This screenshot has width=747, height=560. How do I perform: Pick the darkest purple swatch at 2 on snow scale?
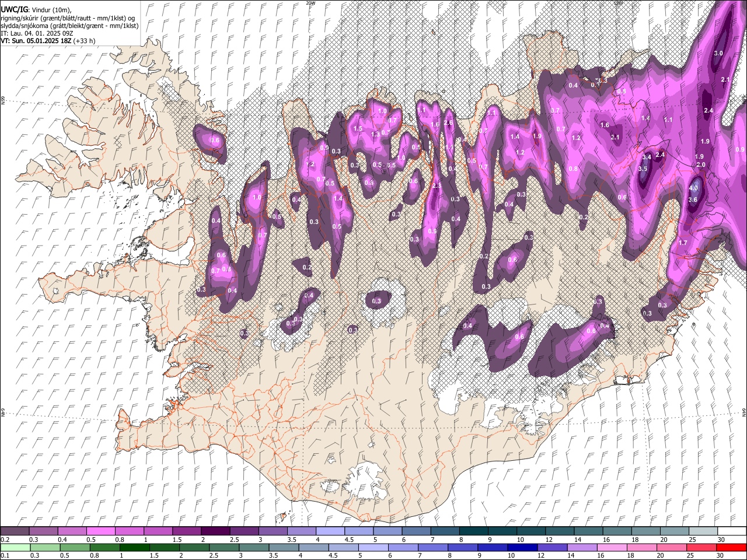click(215, 531)
